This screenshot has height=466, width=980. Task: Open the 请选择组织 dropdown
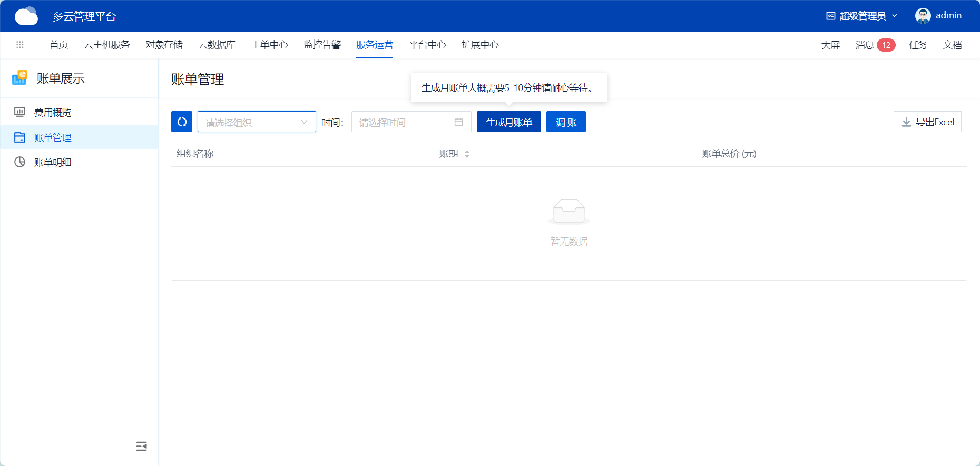pyautogui.click(x=257, y=122)
